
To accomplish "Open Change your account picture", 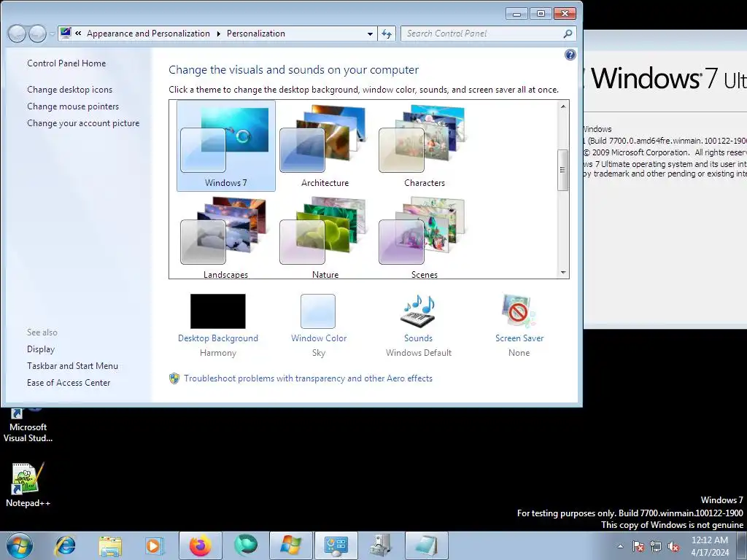I will tap(83, 122).
